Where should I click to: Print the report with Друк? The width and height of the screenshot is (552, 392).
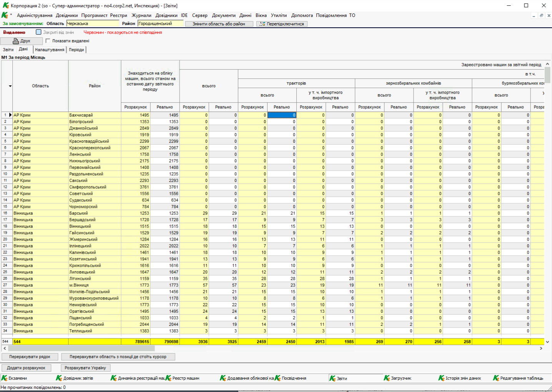coord(22,41)
